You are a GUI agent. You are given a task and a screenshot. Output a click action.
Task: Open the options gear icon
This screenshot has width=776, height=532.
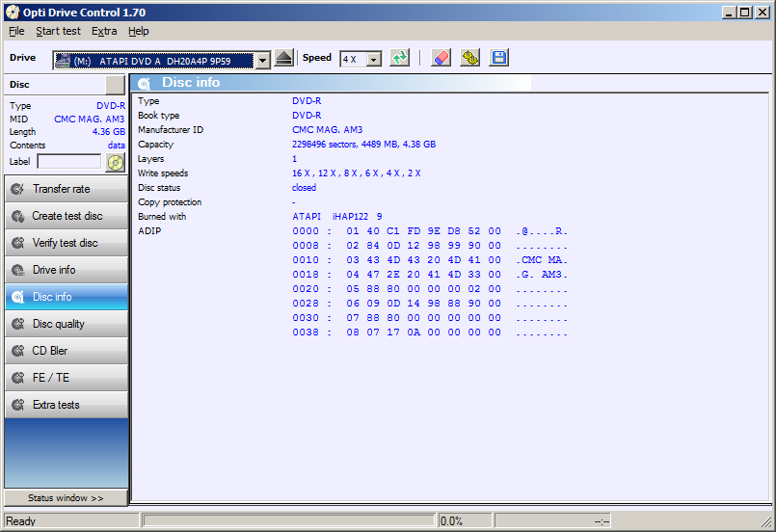[x=469, y=58]
